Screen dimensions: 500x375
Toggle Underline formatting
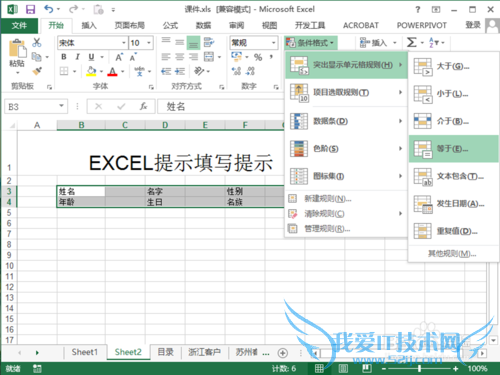tap(91, 57)
